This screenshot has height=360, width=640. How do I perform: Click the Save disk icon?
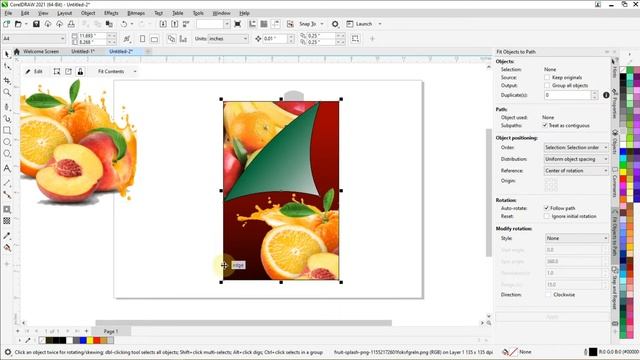tap(36, 24)
